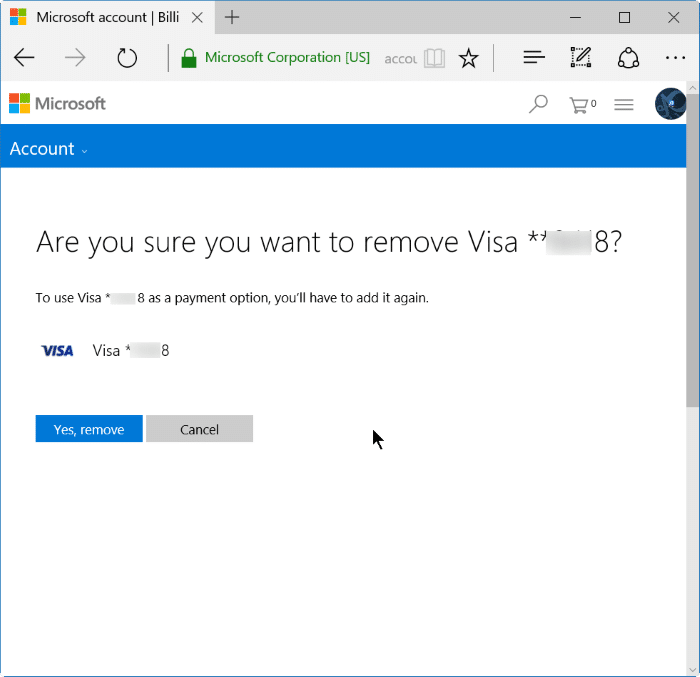Select the Microsoft account Billing tab
Image resolution: width=700 pixels, height=677 pixels.
[107, 17]
